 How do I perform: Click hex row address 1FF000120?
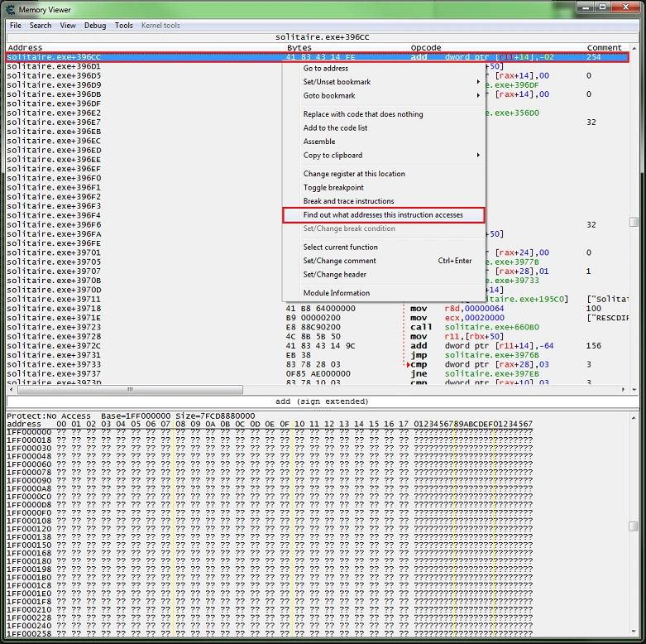[x=29, y=529]
